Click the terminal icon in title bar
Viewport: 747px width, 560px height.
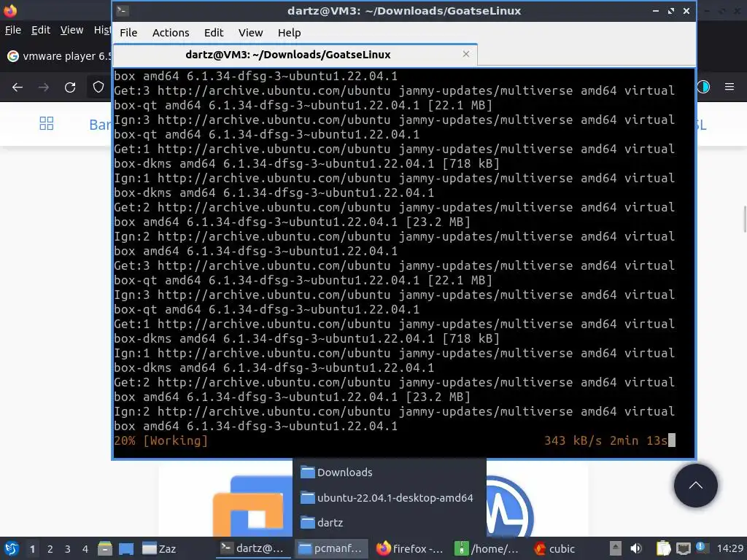click(123, 10)
